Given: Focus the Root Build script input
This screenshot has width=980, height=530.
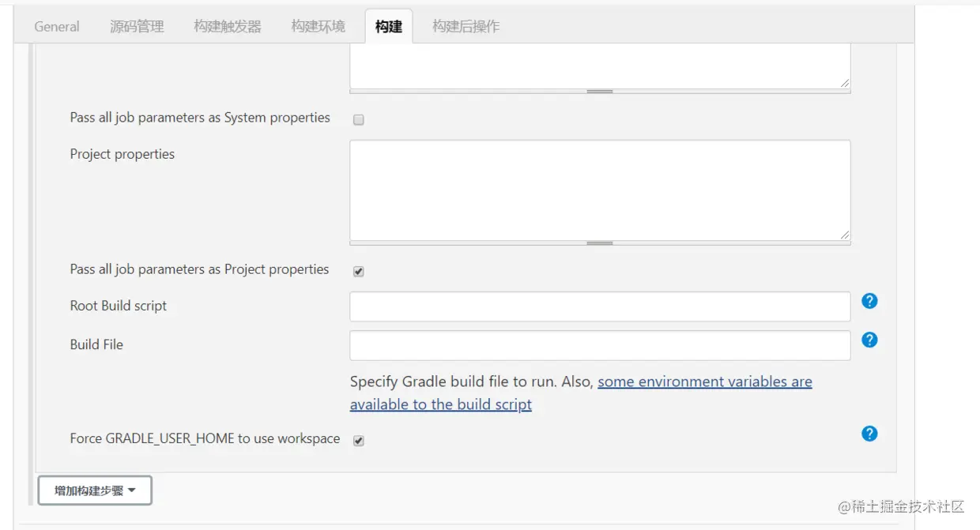Looking at the screenshot, I should (x=600, y=306).
